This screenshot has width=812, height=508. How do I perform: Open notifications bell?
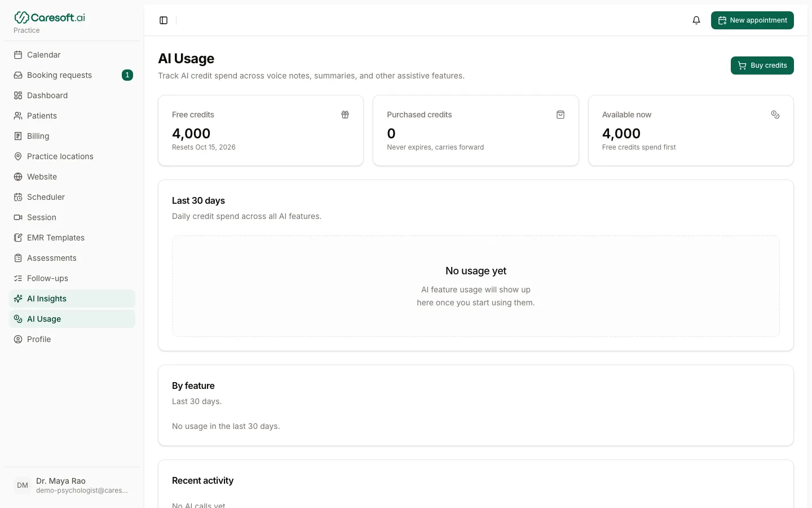point(696,20)
